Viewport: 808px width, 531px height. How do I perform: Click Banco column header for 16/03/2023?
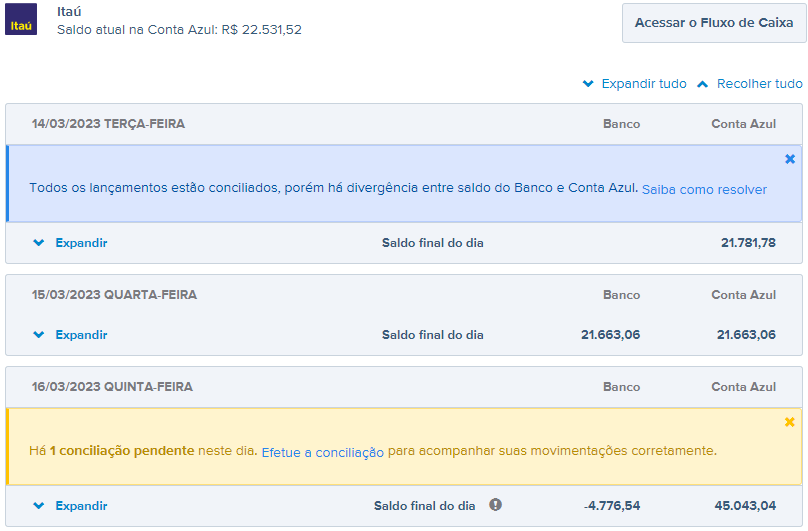[x=621, y=387]
